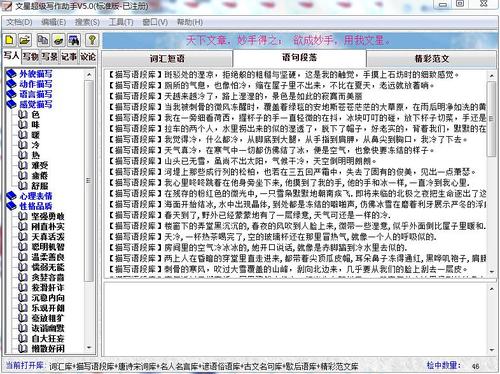The height and width of the screenshot is (374, 500).
Task: Open the 精彩范文 tab
Action: 432,59
